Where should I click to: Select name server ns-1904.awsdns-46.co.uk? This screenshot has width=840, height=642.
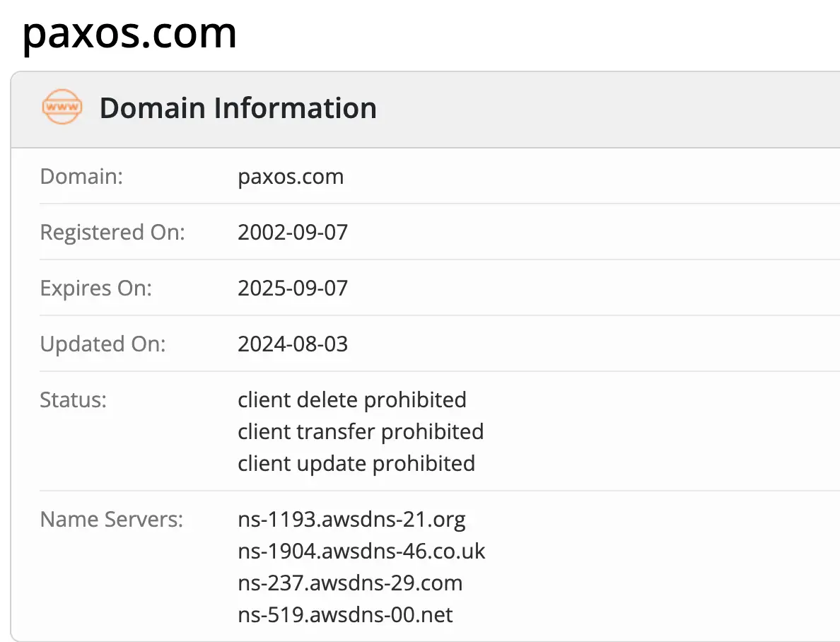pos(361,551)
